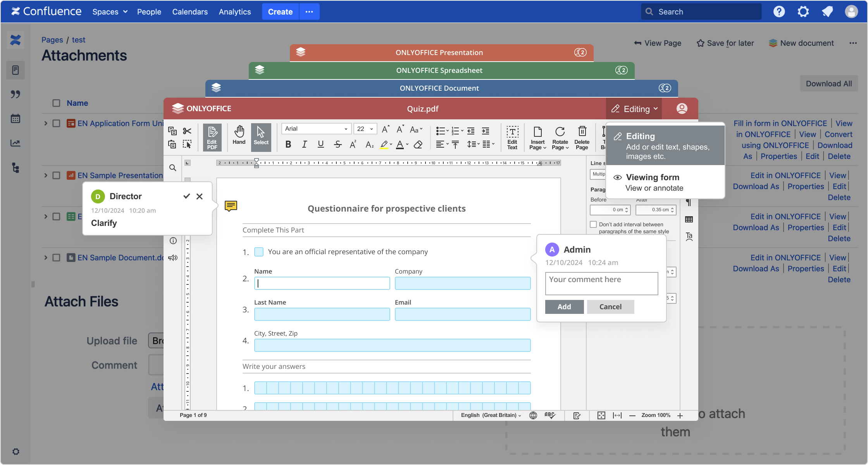
Task: Open the spell checking icon in status bar
Action: coord(550,415)
